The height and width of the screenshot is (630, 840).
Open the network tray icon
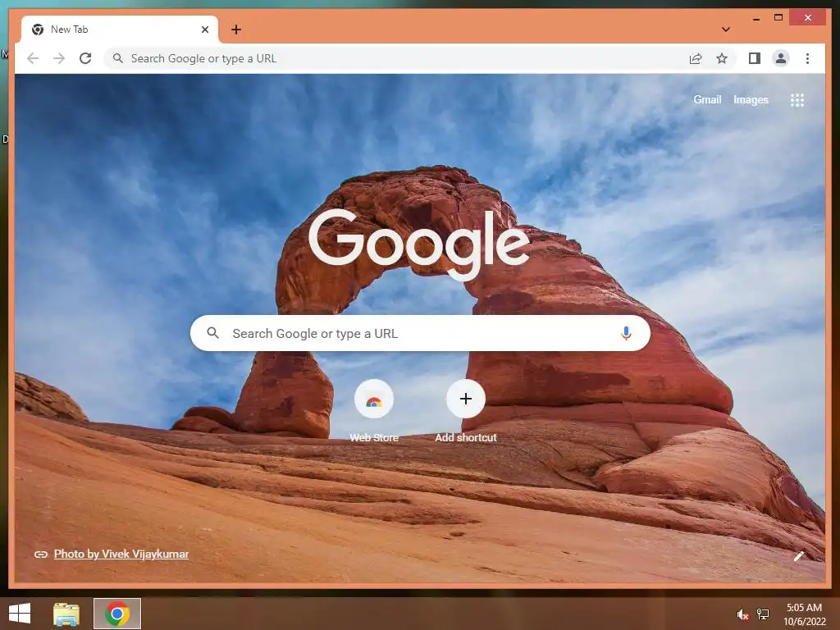click(763, 614)
